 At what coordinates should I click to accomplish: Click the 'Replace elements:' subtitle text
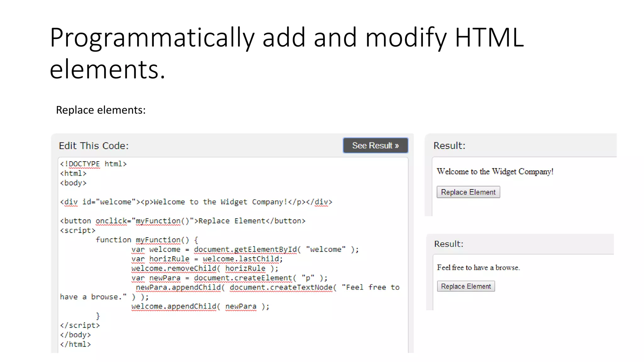(101, 110)
